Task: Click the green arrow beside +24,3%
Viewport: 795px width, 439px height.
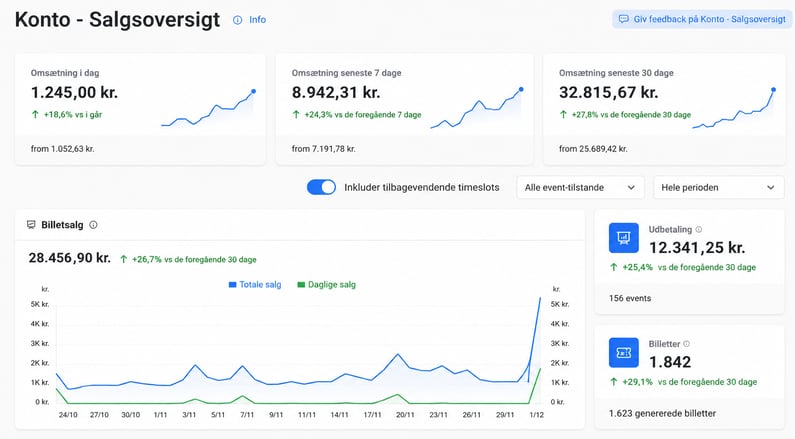Action: click(296, 115)
